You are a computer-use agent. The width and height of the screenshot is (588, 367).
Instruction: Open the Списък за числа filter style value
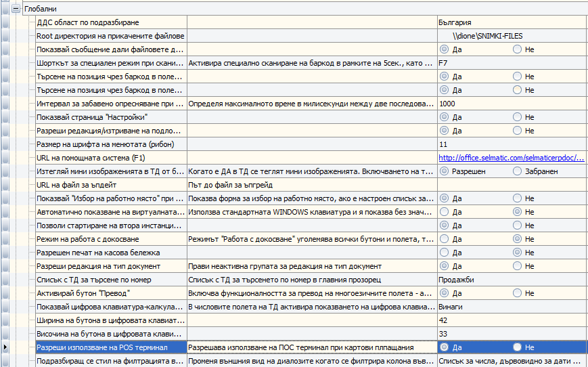click(x=513, y=361)
